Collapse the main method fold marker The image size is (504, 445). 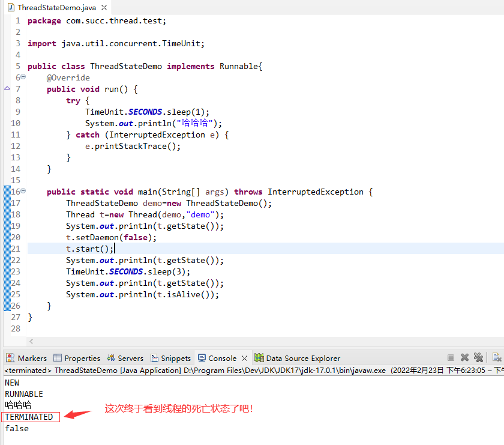[x=22, y=191]
